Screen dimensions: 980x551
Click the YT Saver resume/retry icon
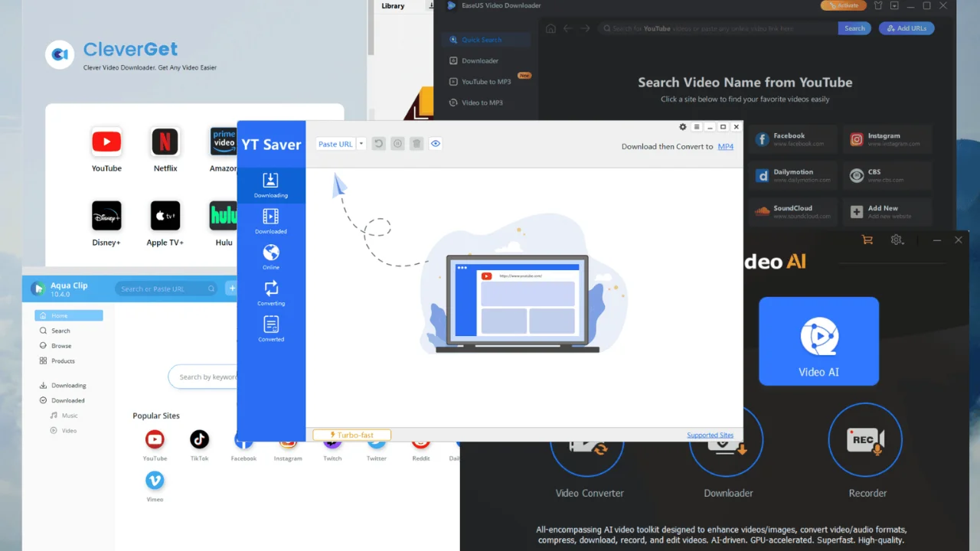[378, 144]
